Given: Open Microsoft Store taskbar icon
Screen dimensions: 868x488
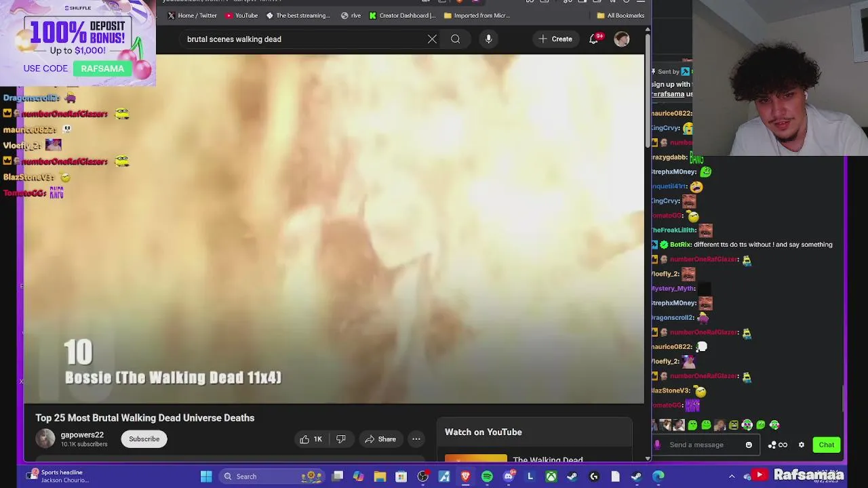Looking at the screenshot, I should tap(401, 476).
